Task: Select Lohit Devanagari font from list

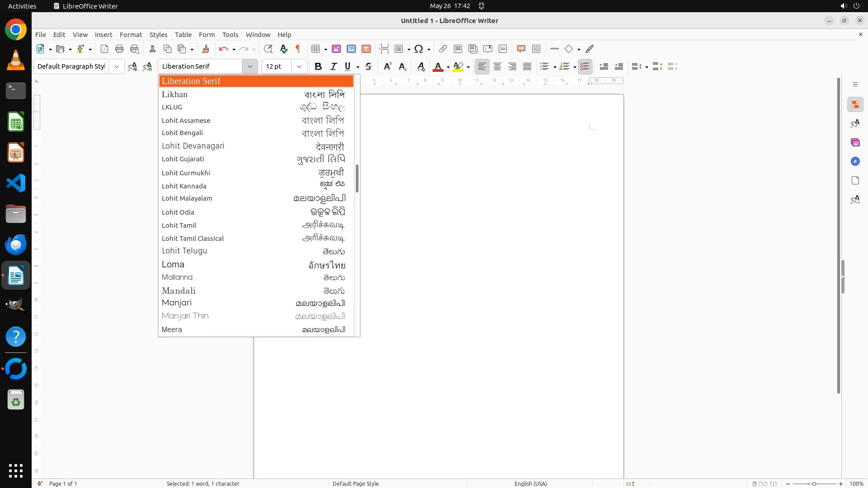Action: click(193, 146)
